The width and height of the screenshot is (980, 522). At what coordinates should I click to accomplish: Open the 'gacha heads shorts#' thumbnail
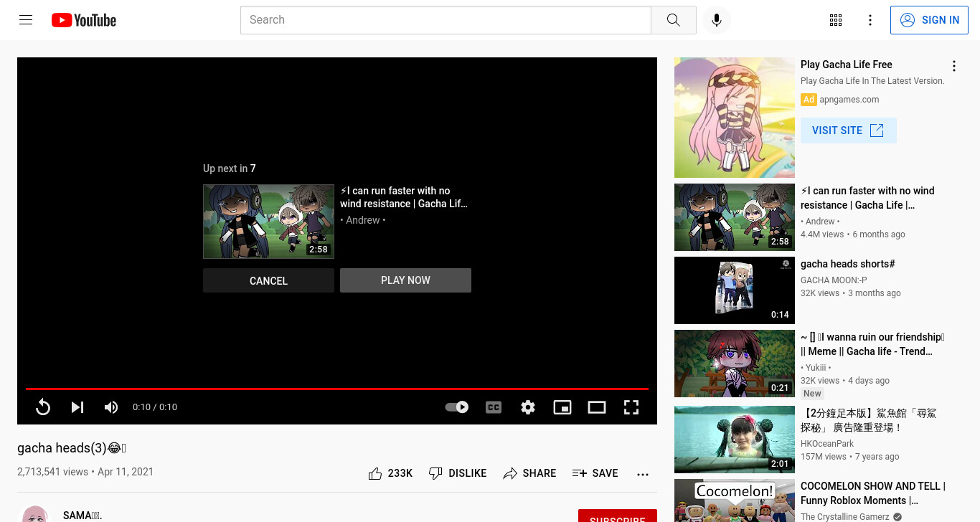tap(735, 290)
